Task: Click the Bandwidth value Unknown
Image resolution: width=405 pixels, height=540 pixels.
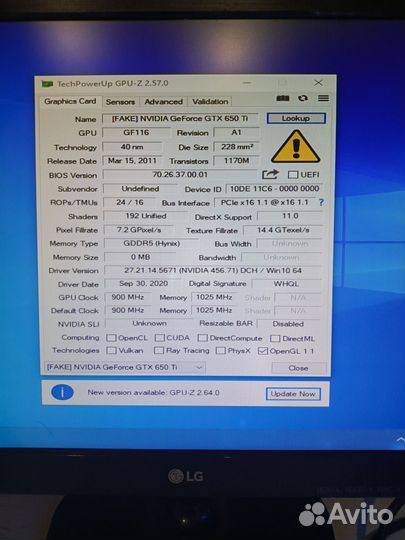Action: (282, 258)
